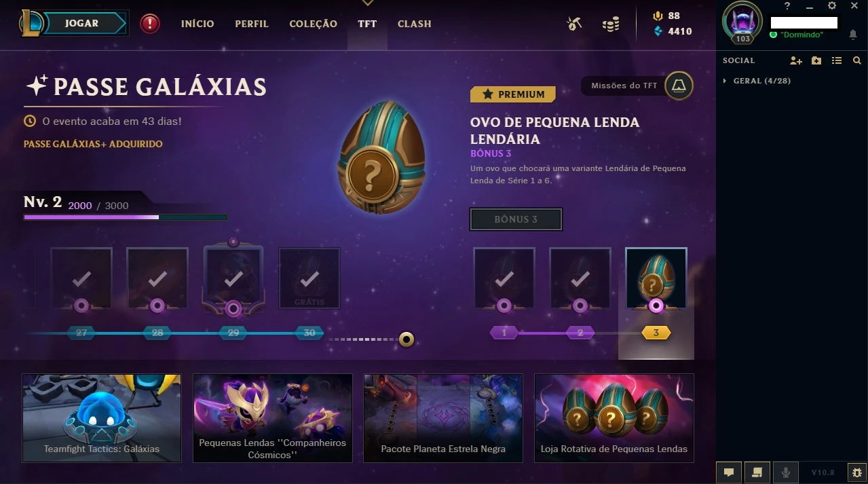
Task: Expand the chevron above the TFT tab
Action: 367,3
